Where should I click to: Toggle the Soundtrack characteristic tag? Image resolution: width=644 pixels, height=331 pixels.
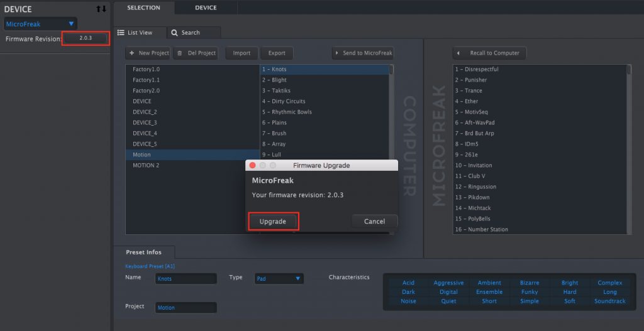609,301
